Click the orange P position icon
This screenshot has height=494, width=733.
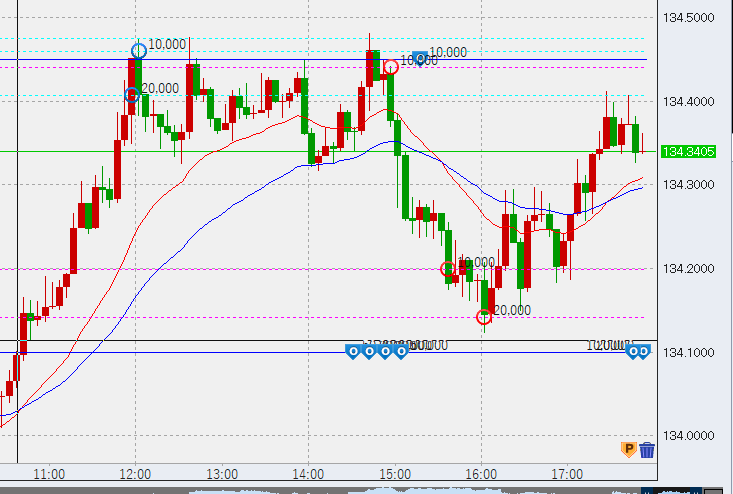tap(629, 450)
